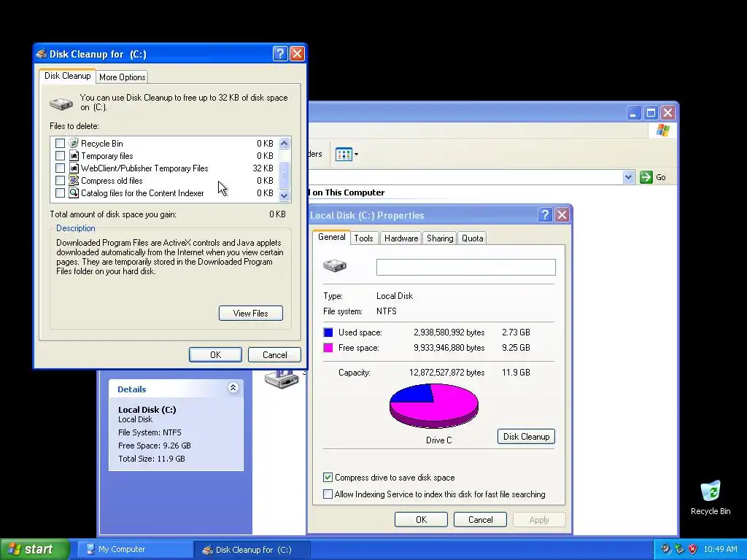Switch to My Computer taskbar button
Image resolution: width=747 pixels, height=560 pixels.
coord(135,549)
